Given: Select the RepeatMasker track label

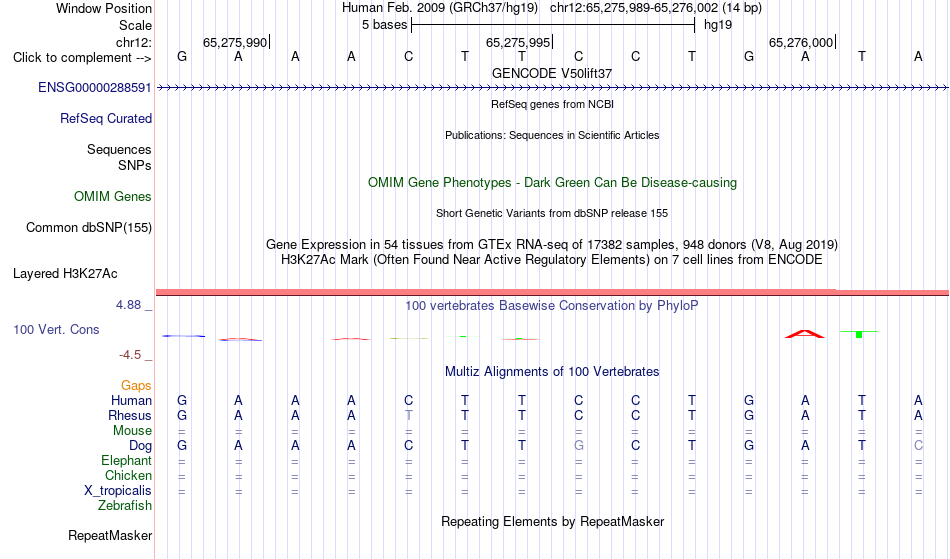Looking at the screenshot, I should pyautogui.click(x=110, y=535).
